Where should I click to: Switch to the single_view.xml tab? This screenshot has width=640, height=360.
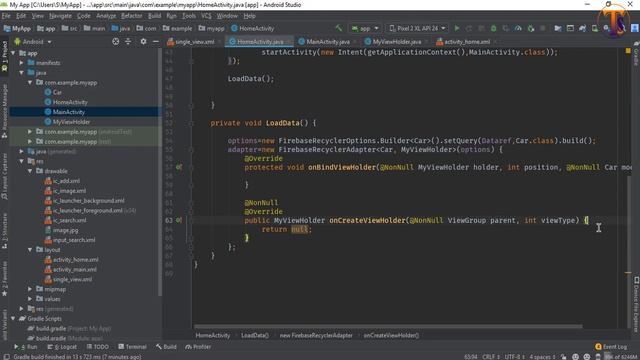coord(194,42)
